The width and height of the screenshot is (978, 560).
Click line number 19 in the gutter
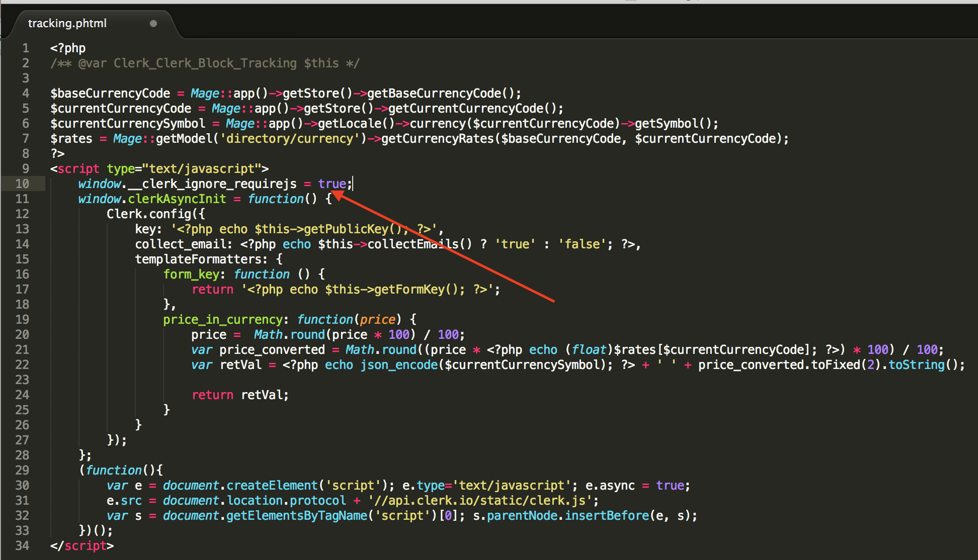pyautogui.click(x=22, y=320)
